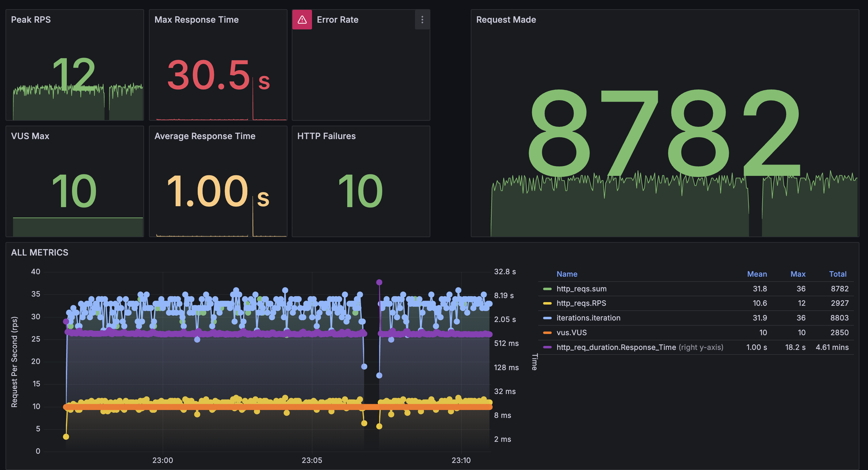The height and width of the screenshot is (470, 868).
Task: Click the vus.VUS orange legend marker
Action: click(x=547, y=332)
